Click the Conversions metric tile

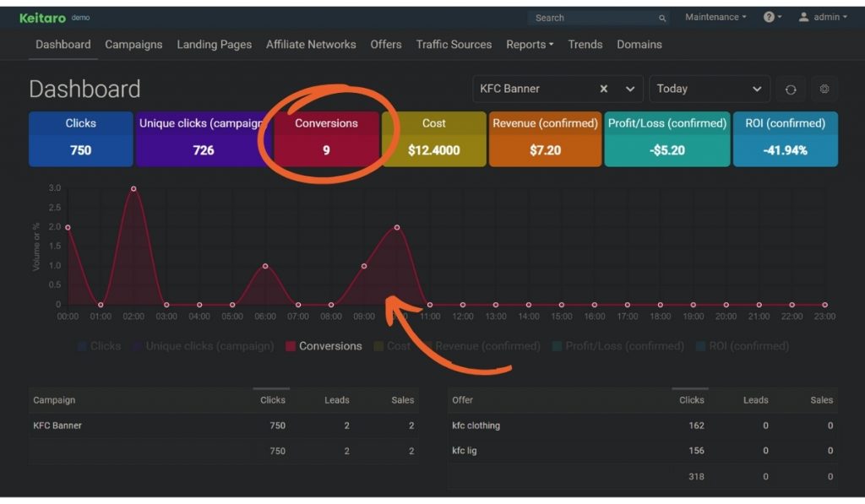[x=326, y=138]
